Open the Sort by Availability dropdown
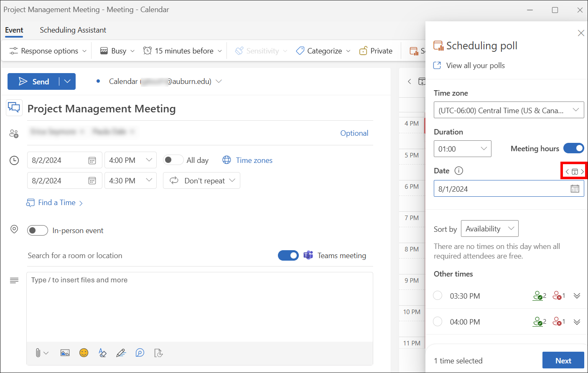The height and width of the screenshot is (373, 588). pos(490,228)
